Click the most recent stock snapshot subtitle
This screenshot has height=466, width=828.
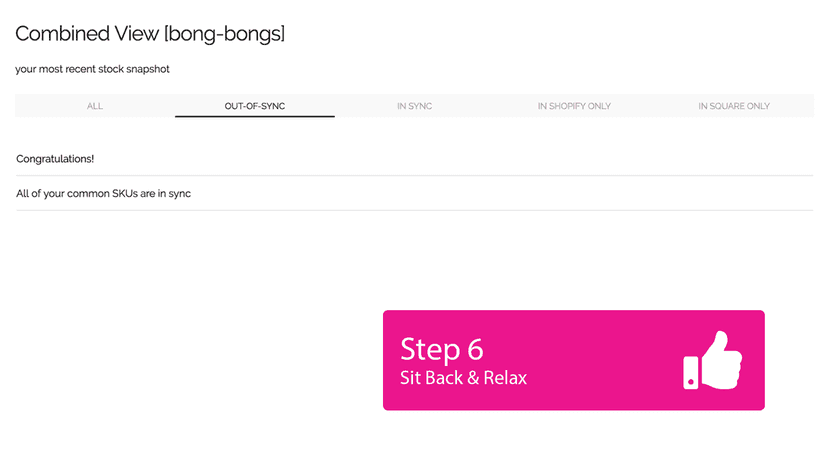coord(92,69)
